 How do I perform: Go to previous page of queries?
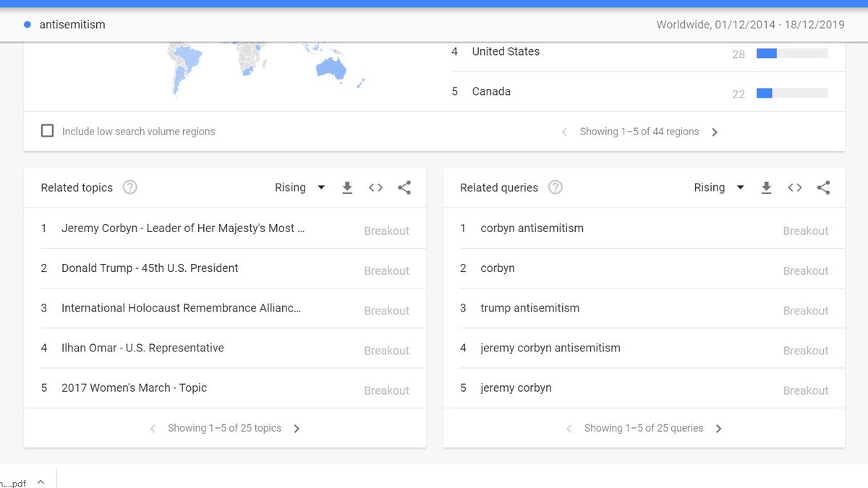[569, 429]
